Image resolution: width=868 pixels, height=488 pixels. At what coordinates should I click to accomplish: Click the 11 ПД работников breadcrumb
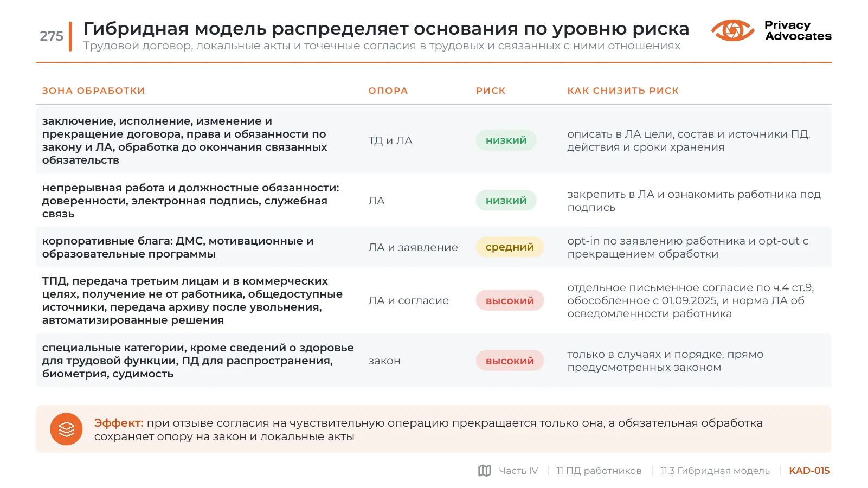[599, 471]
